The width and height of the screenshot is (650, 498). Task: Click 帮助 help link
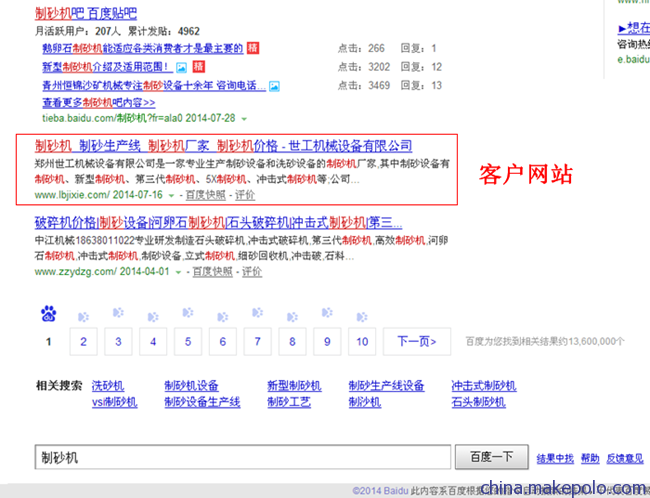tap(590, 459)
